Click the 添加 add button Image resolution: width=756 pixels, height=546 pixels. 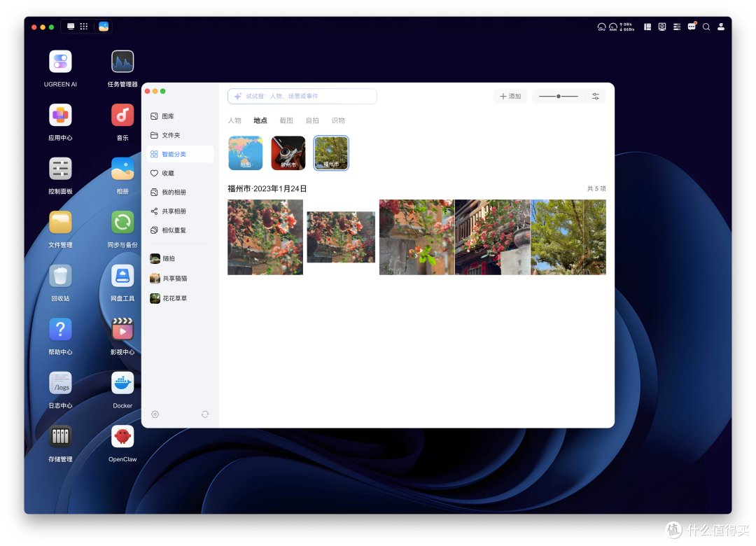[x=510, y=97]
